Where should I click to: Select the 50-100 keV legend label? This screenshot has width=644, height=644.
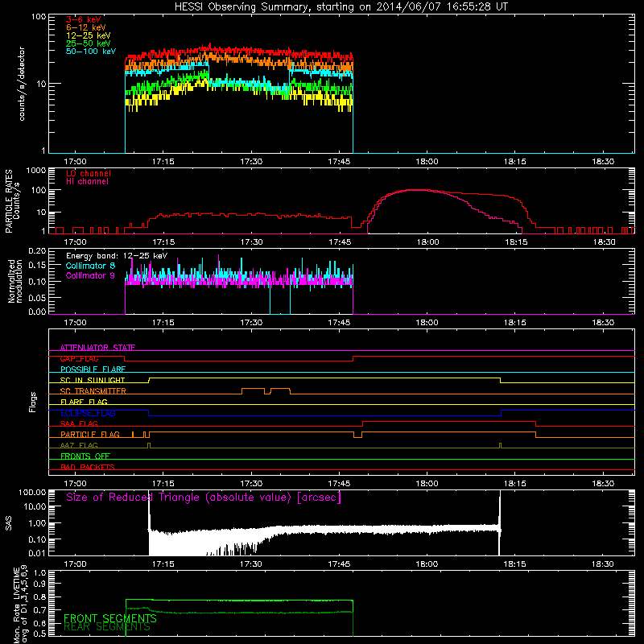[x=91, y=52]
